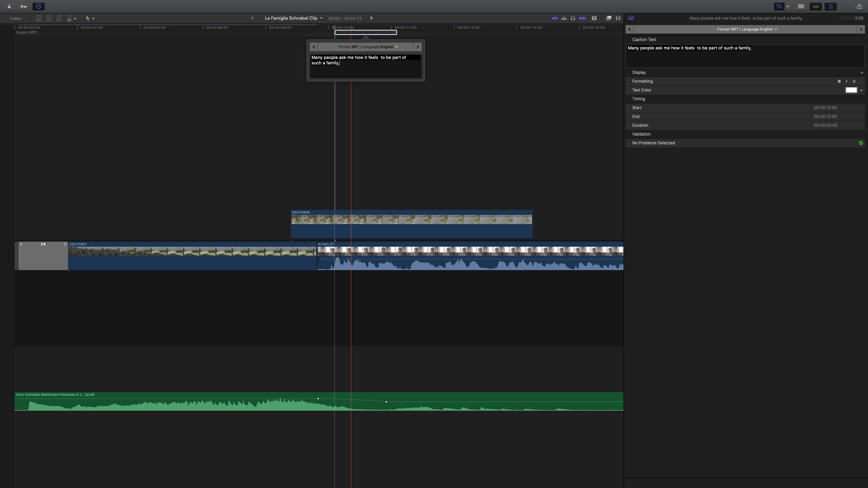Click the 00:00:12:00 ruler mark
The image size is (868, 488).
point(406,27)
